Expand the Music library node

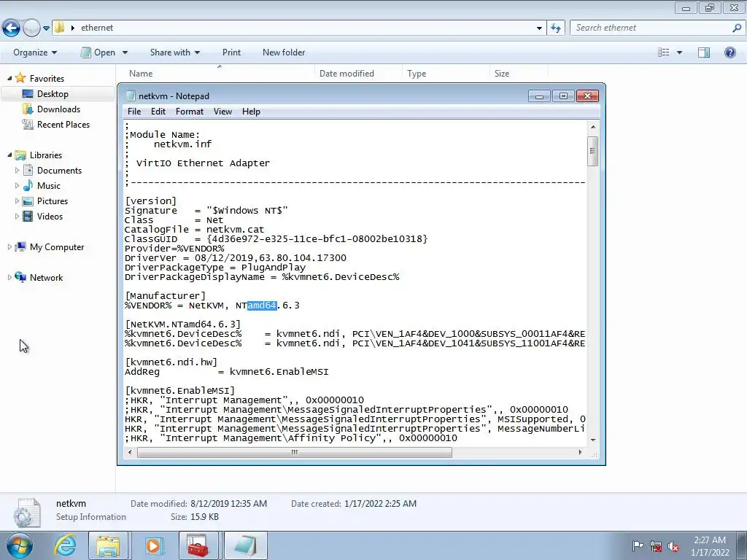18,185
